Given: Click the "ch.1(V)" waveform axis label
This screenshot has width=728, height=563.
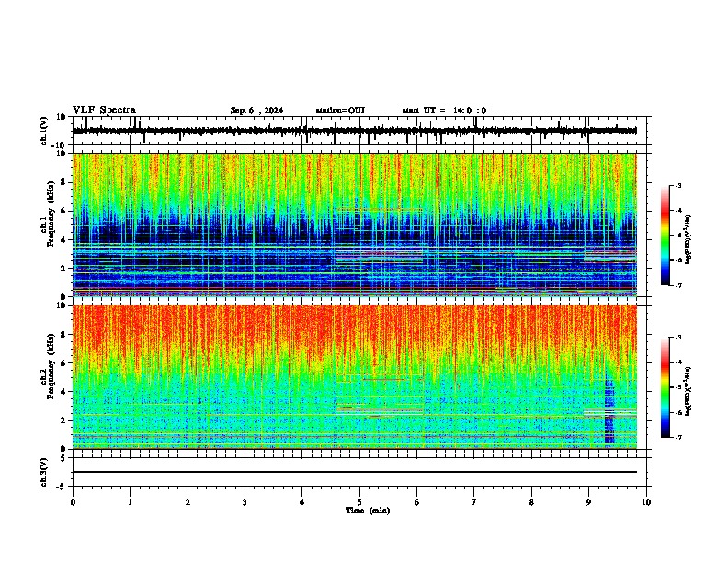Looking at the screenshot, I should [44, 131].
